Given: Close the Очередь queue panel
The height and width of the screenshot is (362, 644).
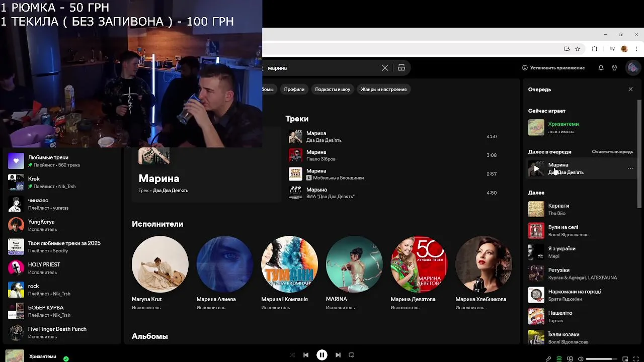Looking at the screenshot, I should coord(630,89).
